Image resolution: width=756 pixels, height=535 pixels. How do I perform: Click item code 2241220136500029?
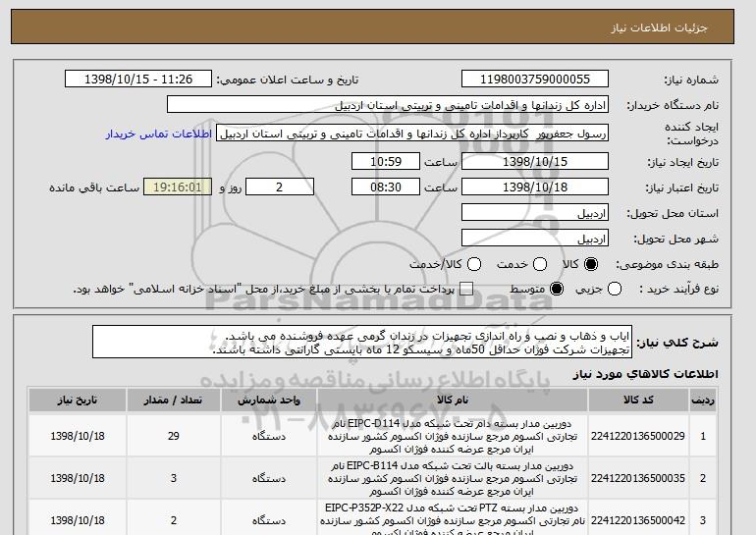[638, 436]
